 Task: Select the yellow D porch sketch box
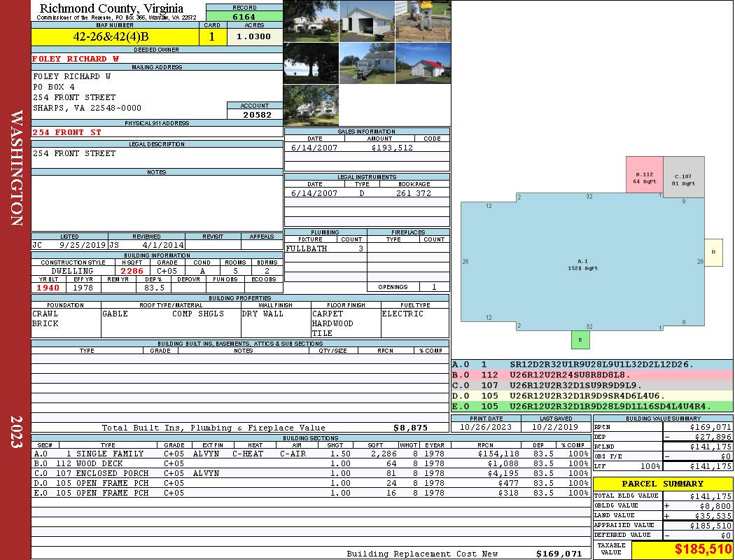coord(713,252)
